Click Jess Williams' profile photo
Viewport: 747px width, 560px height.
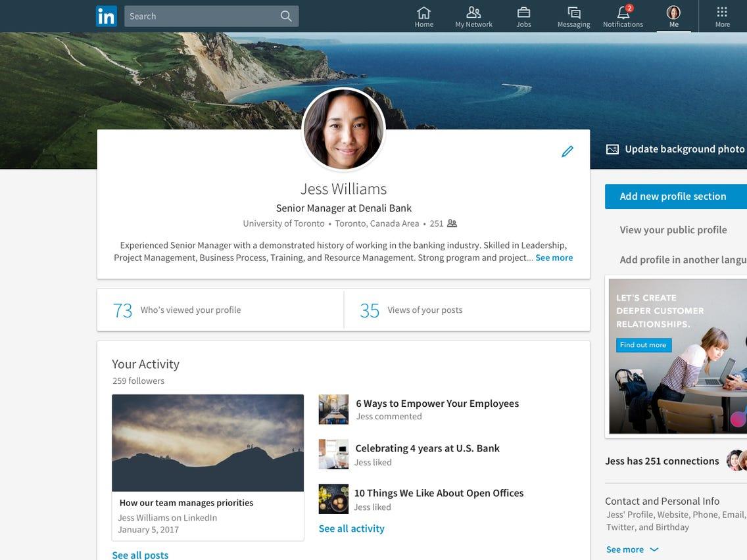pyautogui.click(x=343, y=129)
